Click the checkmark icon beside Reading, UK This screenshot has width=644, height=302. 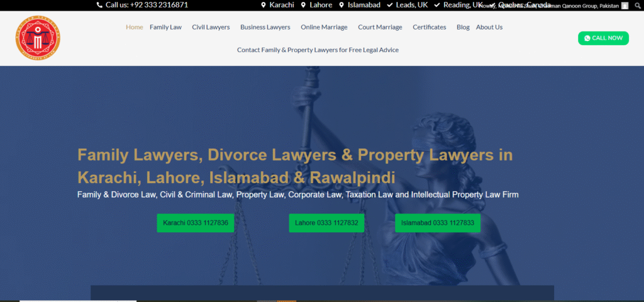(x=437, y=5)
